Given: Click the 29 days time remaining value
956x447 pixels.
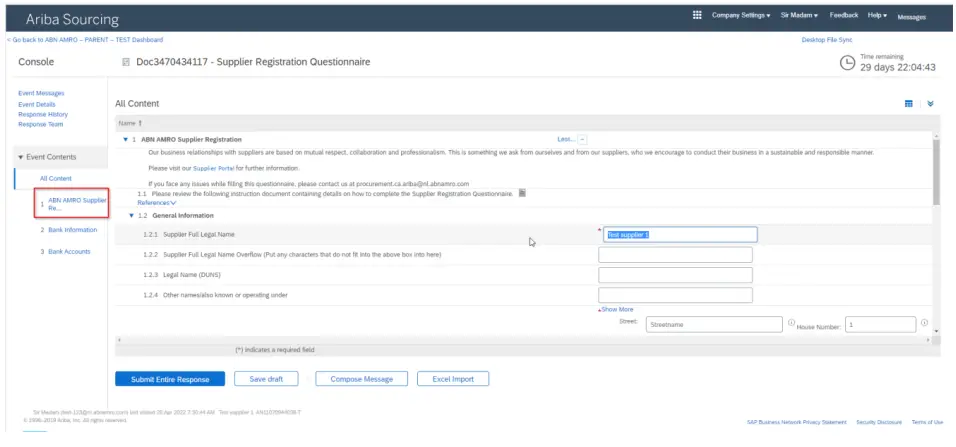Looking at the screenshot, I should (897, 68).
